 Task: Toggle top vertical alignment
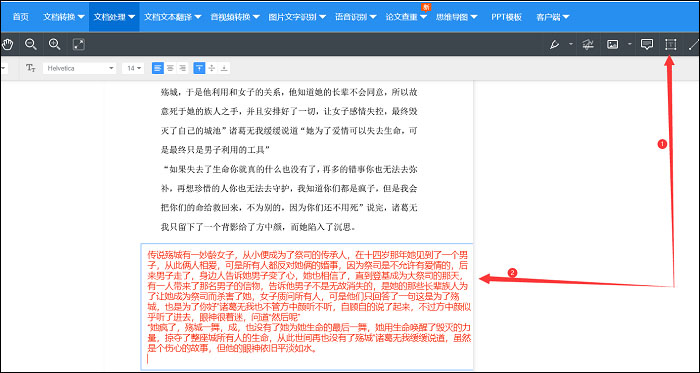coord(199,68)
